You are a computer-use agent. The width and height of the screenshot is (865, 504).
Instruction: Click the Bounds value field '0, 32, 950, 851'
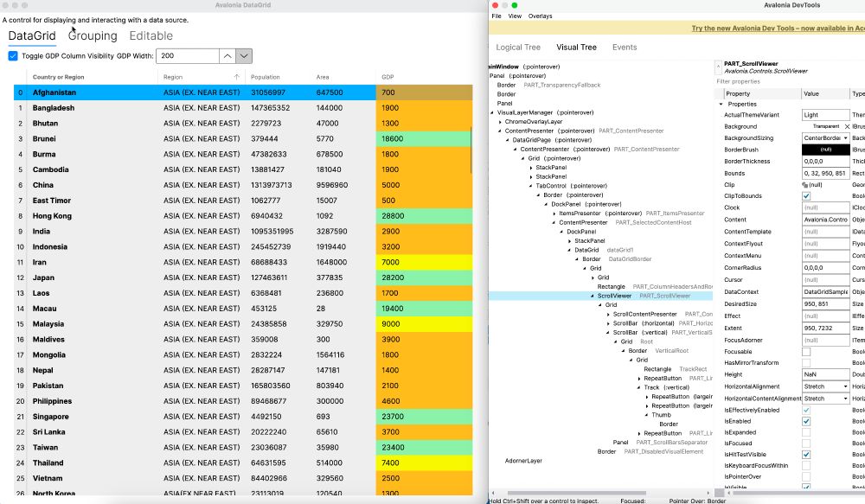[x=826, y=173]
